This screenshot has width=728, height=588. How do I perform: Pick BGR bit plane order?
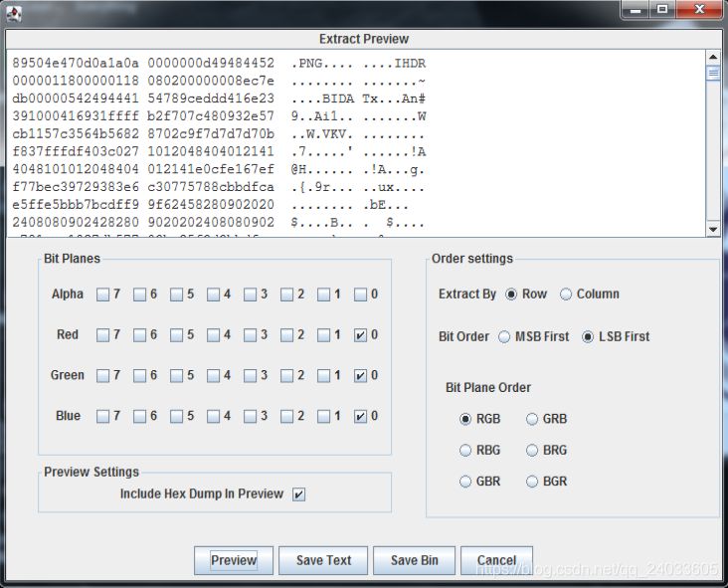click(532, 482)
